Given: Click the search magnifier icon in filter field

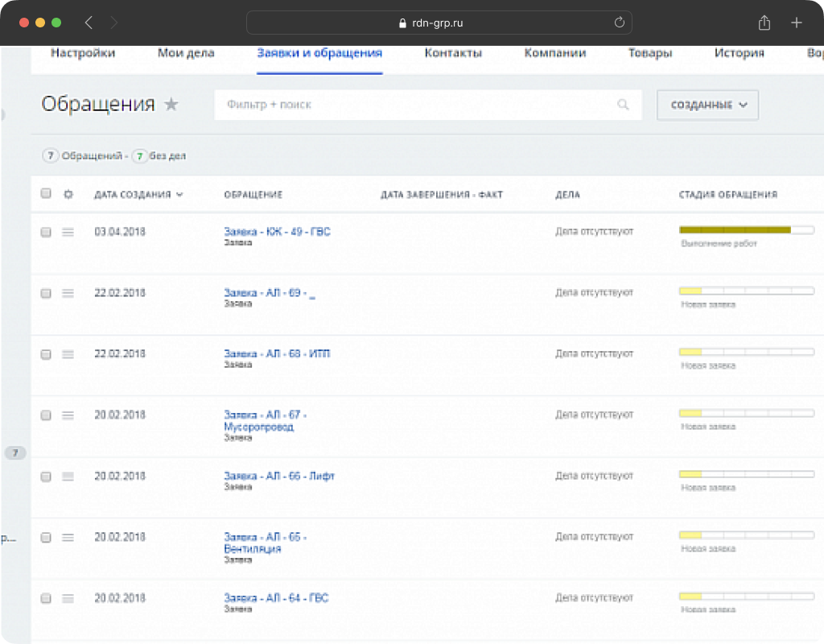Looking at the screenshot, I should point(623,105).
